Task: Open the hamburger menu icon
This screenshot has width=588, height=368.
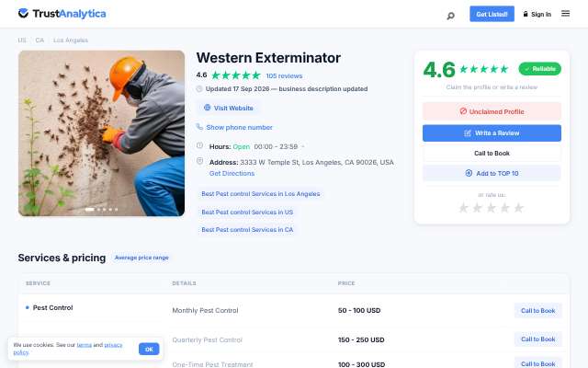Action: (565, 14)
